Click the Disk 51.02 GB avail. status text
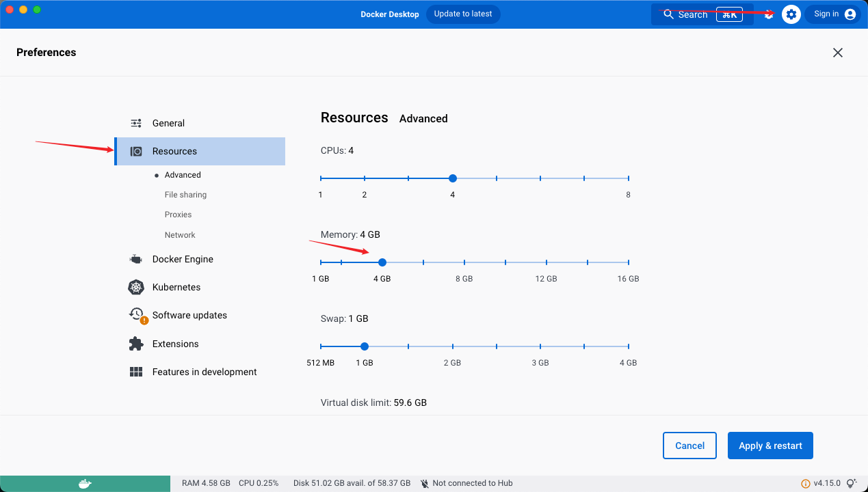 [352, 483]
